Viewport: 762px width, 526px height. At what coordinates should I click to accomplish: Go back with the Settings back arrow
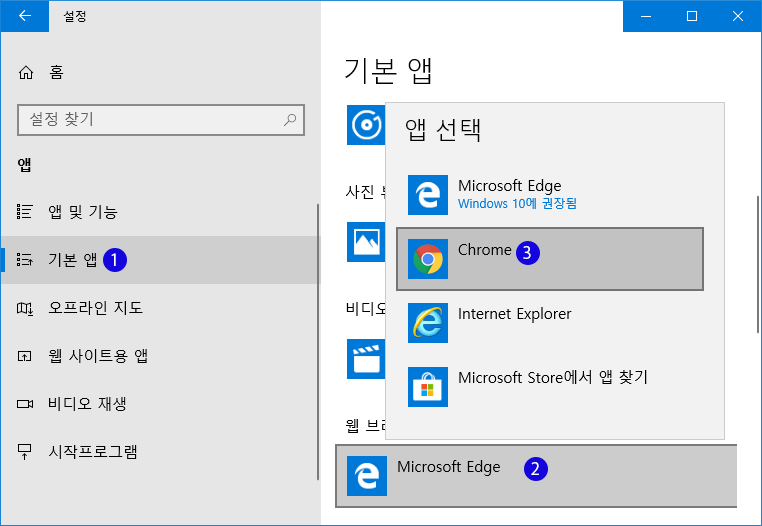point(24,16)
